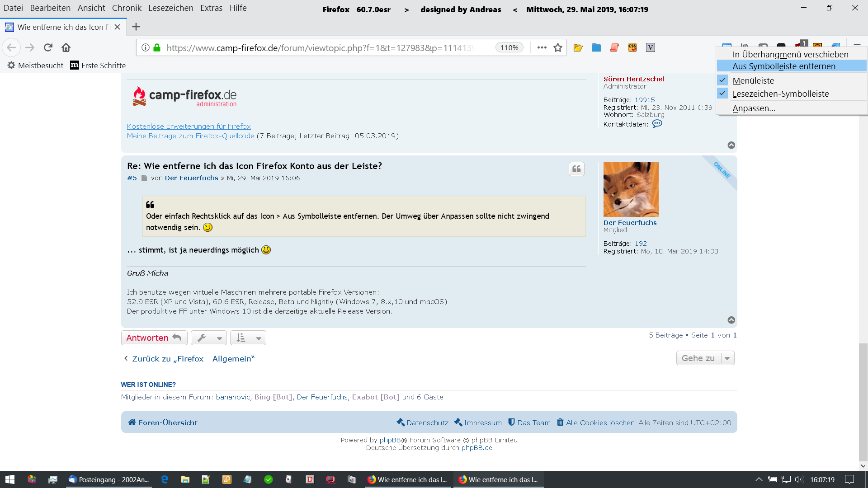Expand topic tools wrench dropdown
The height and width of the screenshot is (488, 868).
(208, 338)
